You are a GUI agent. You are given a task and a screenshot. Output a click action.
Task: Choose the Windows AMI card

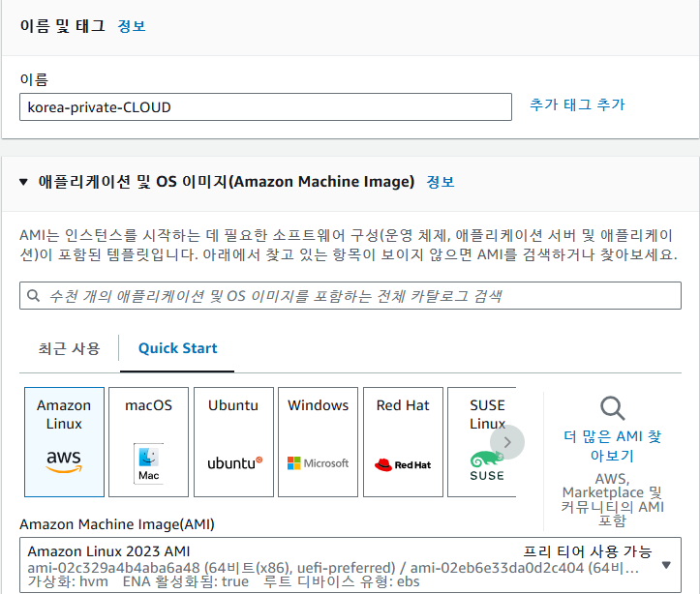pos(318,442)
